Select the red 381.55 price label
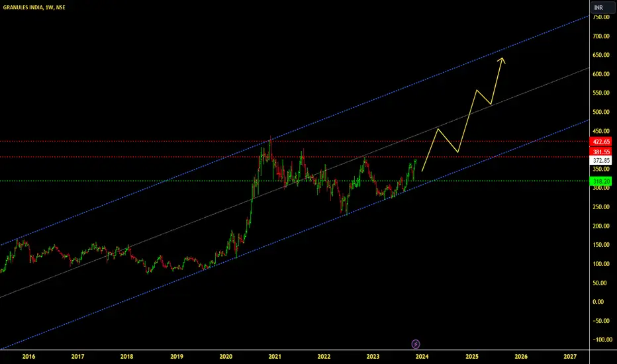 pyautogui.click(x=601, y=152)
